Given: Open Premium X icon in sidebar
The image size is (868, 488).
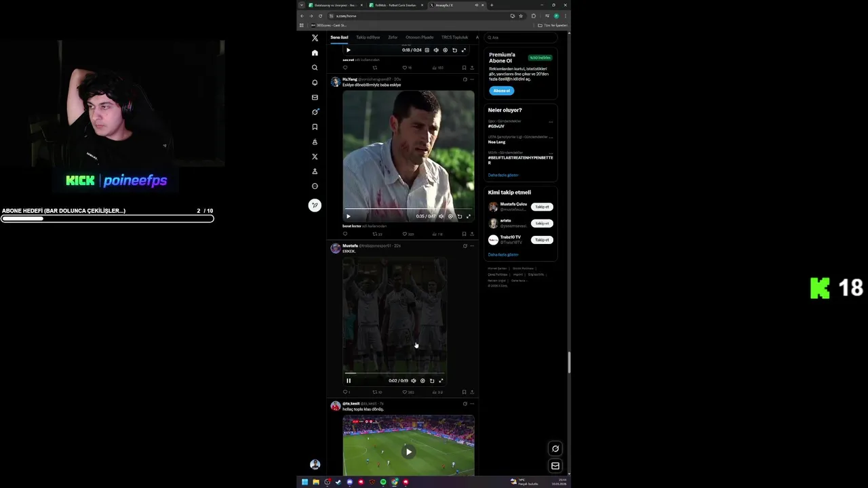Looking at the screenshot, I should pyautogui.click(x=315, y=157).
